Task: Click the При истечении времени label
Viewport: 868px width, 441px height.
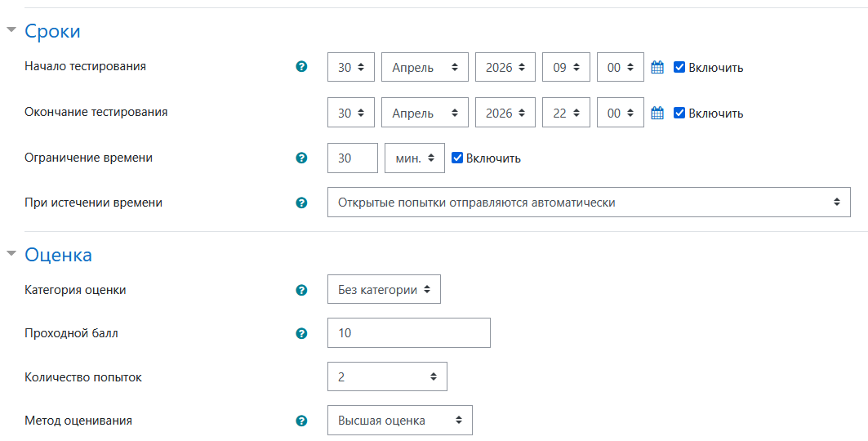Action: tap(94, 203)
